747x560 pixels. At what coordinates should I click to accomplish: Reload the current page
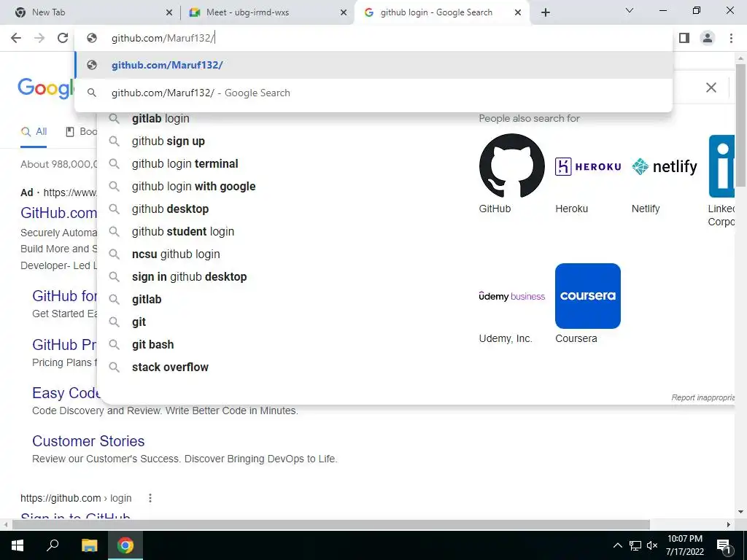[x=63, y=38]
